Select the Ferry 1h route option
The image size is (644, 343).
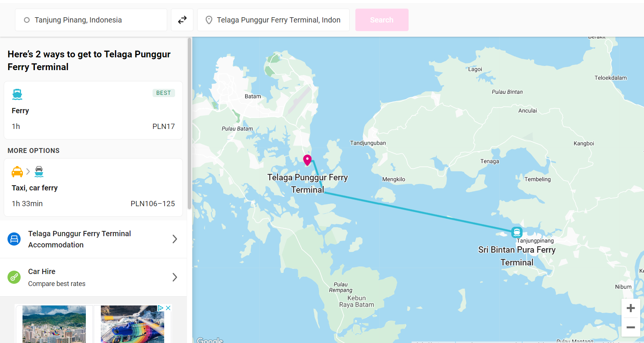(93, 111)
